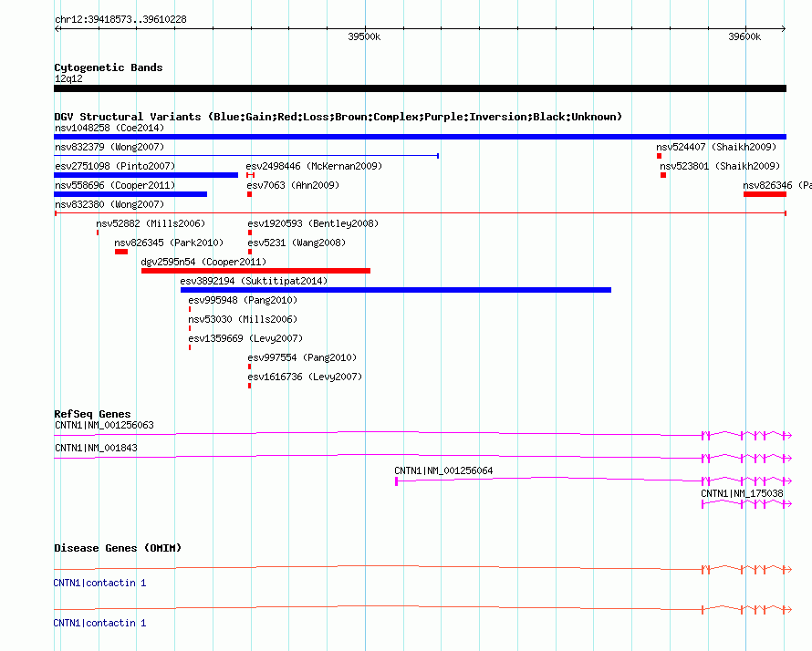Click the esv995948 red loss marker
812x651 pixels.
pos(190,309)
